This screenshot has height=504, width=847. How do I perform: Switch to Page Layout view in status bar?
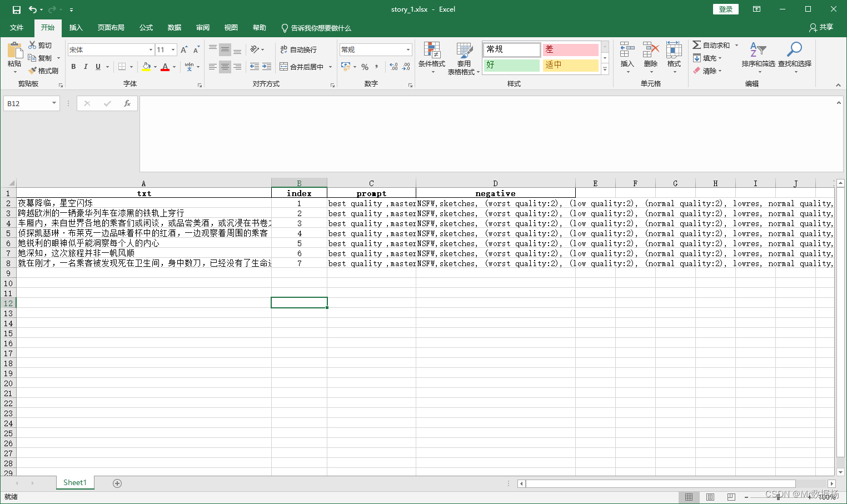pos(710,497)
